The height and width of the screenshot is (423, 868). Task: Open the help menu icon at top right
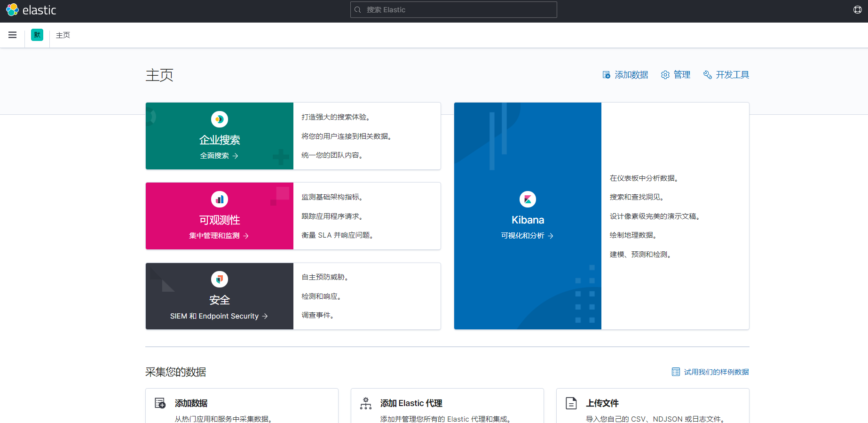pos(858,10)
